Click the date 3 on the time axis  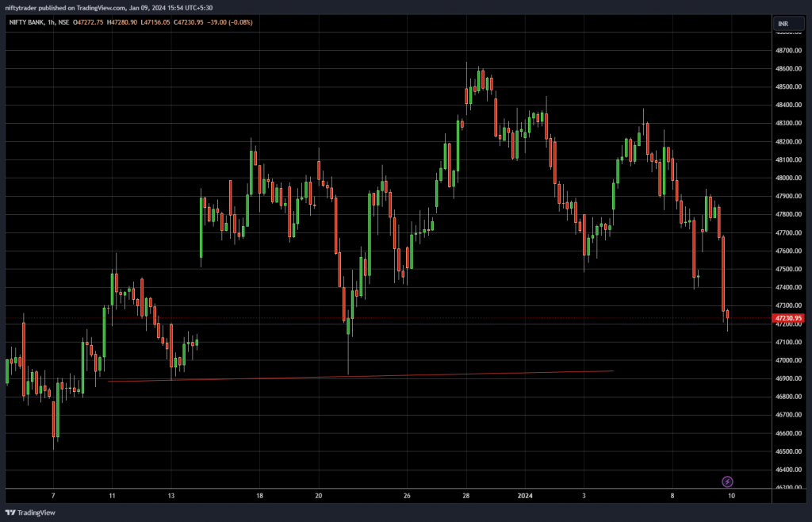pos(584,496)
